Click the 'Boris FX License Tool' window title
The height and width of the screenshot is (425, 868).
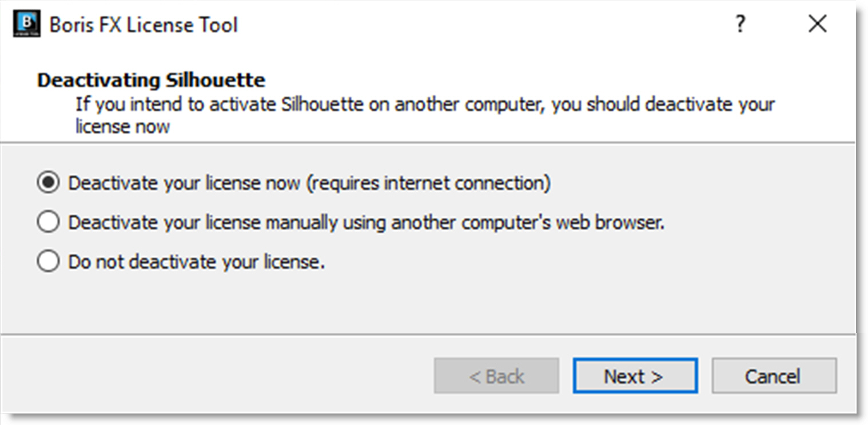coord(144,25)
